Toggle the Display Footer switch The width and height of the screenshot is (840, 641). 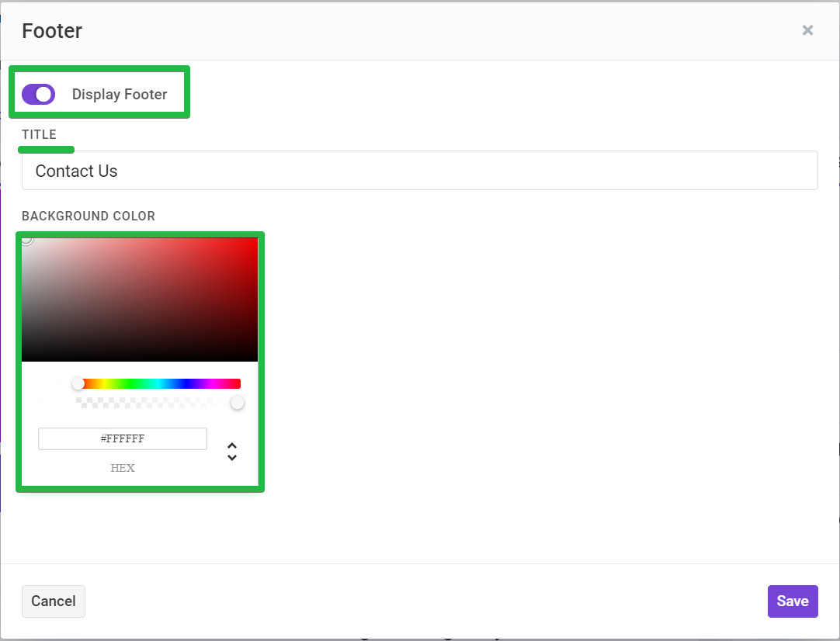(x=39, y=94)
